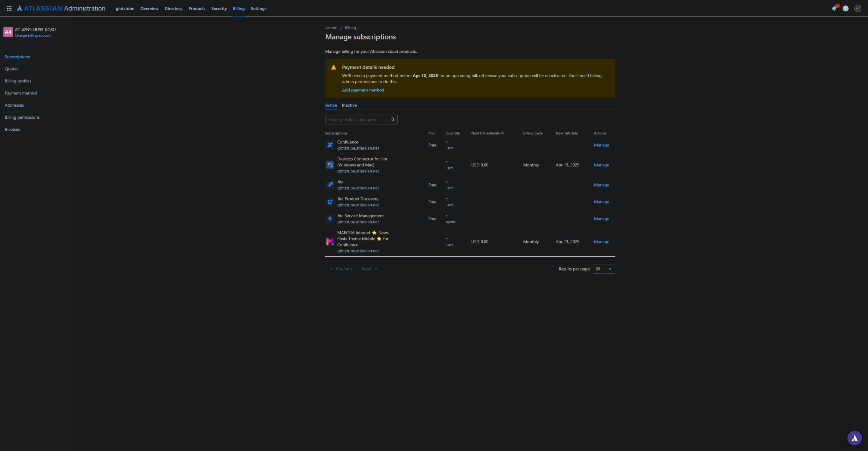The width and height of the screenshot is (868, 451).
Task: Open the user profile avatar
Action: (x=858, y=9)
